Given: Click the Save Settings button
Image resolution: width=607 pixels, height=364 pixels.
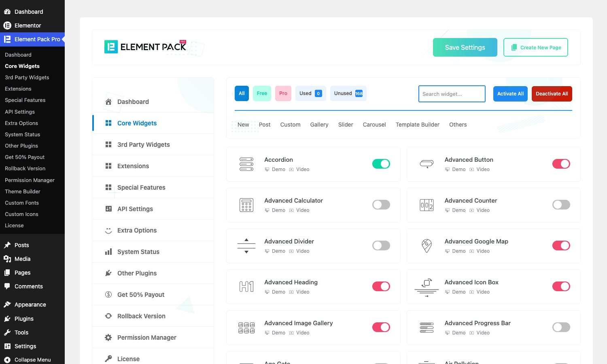Looking at the screenshot, I should (465, 47).
